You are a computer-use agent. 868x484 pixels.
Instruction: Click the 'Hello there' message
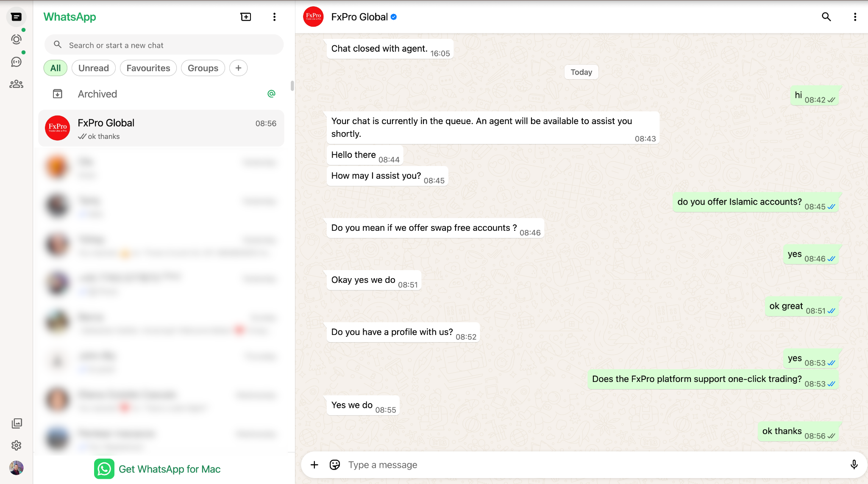(x=365, y=155)
